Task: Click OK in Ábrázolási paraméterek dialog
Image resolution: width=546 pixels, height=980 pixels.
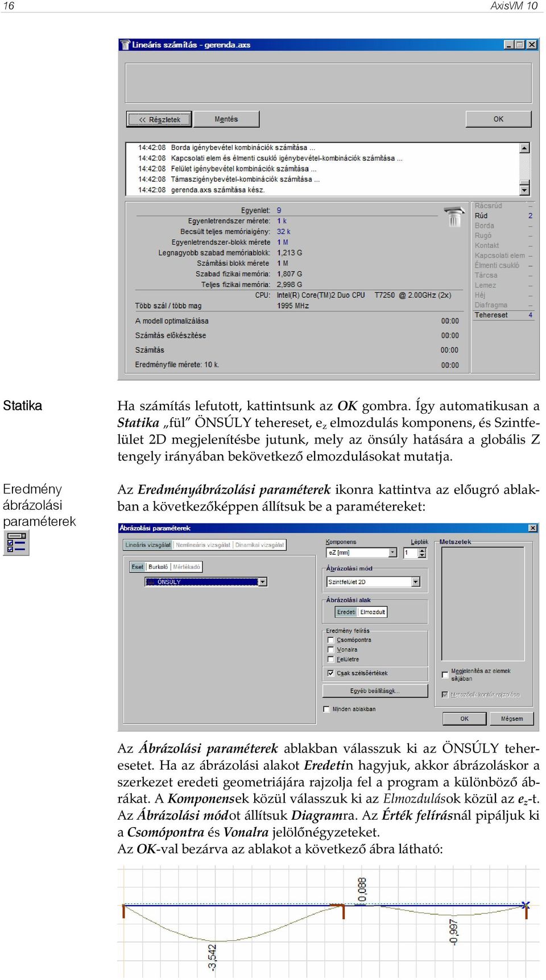Action: click(464, 719)
